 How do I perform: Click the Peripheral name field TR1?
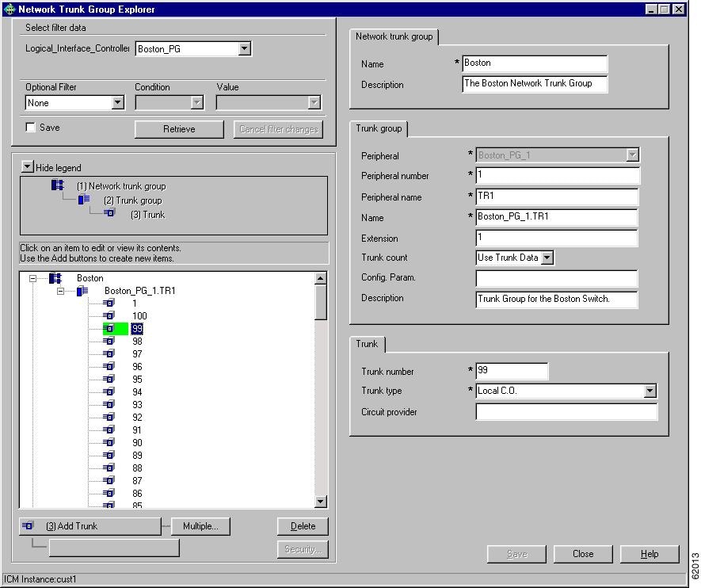click(557, 197)
